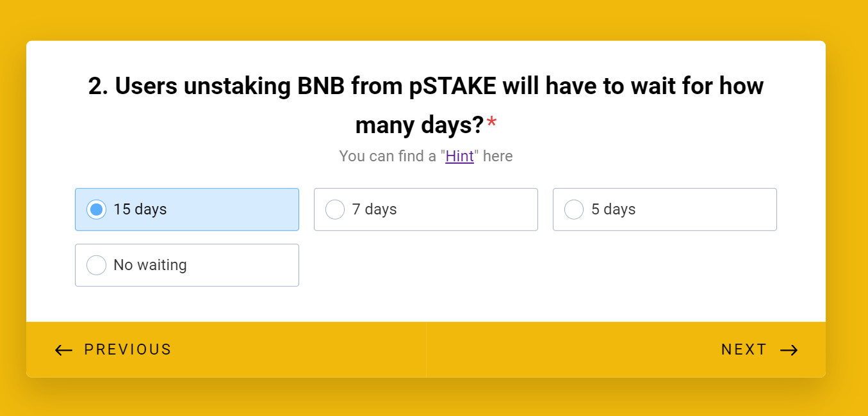Click the "15 days" option text
Screen dimensions: 868x416
tap(140, 209)
